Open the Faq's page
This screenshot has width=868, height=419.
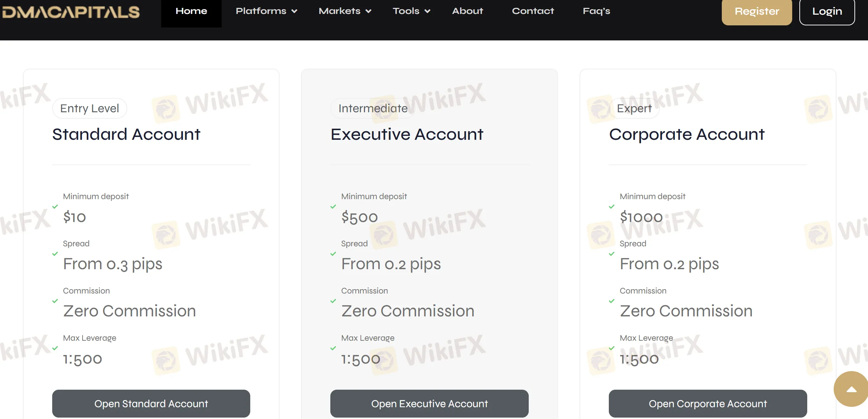(x=596, y=11)
